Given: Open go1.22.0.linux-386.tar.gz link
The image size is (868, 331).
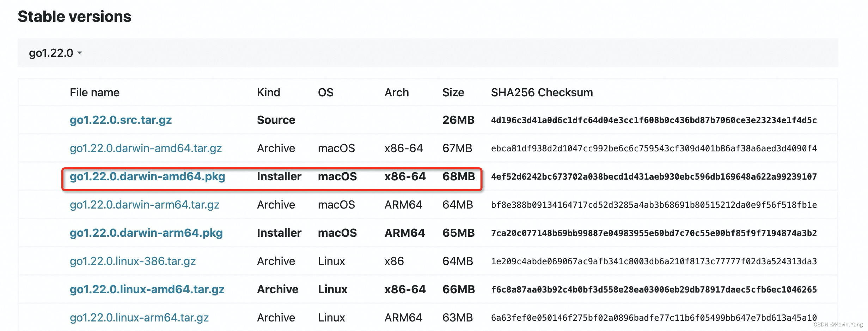Looking at the screenshot, I should 133,261.
